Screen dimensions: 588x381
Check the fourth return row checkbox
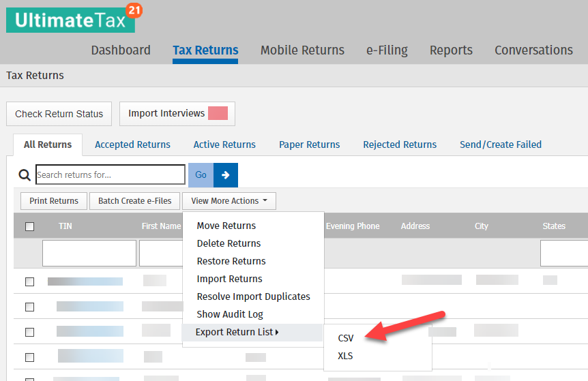(29, 357)
